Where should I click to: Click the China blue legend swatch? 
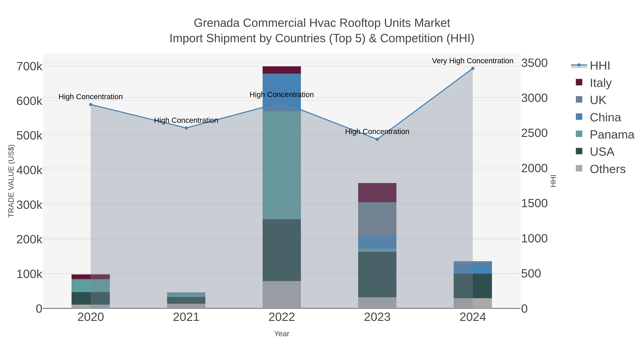pyautogui.click(x=579, y=117)
